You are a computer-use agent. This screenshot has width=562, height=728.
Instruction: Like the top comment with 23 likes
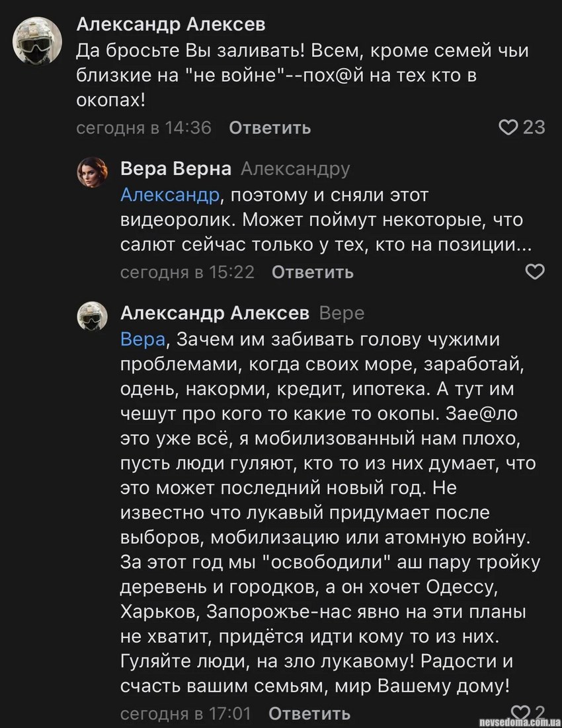[x=508, y=127]
